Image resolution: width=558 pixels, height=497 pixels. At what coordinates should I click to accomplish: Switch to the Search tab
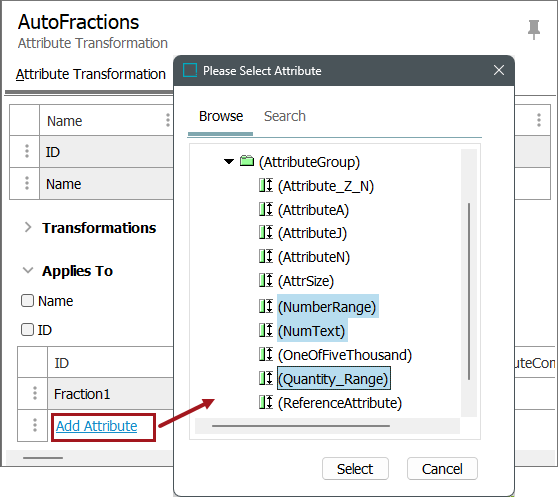click(x=285, y=116)
